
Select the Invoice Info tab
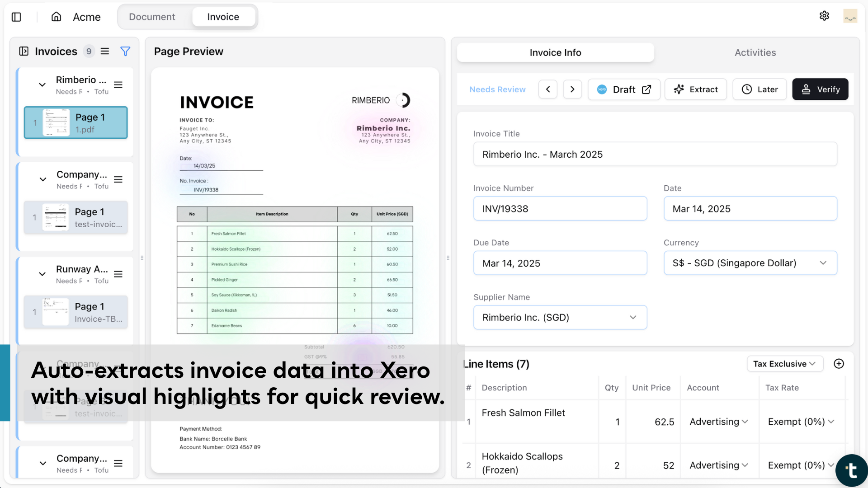(x=555, y=52)
